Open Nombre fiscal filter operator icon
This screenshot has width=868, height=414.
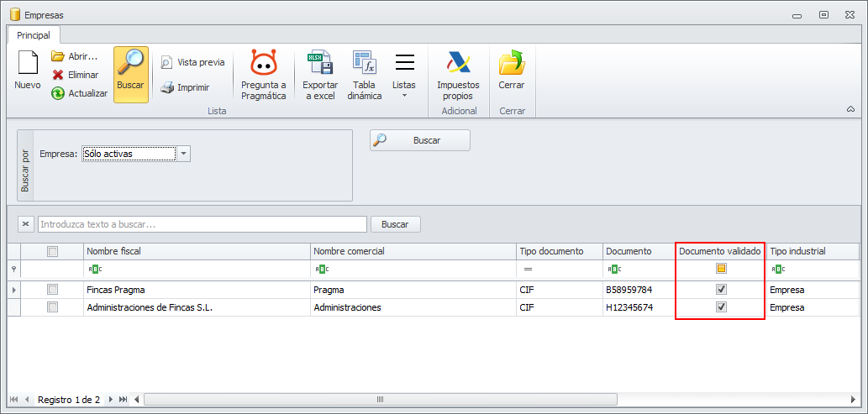pos(95,269)
